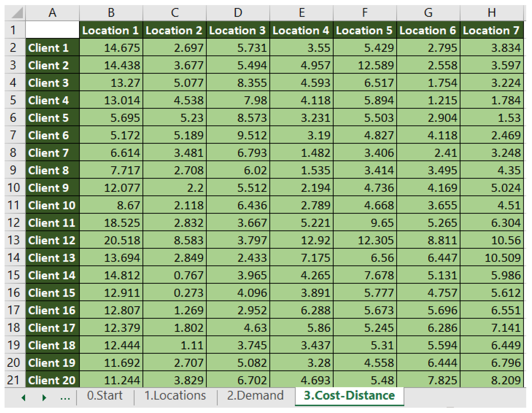Image resolution: width=532 pixels, height=413 pixels.
Task: Open the 2.Demand sheet tab
Action: pyautogui.click(x=255, y=396)
